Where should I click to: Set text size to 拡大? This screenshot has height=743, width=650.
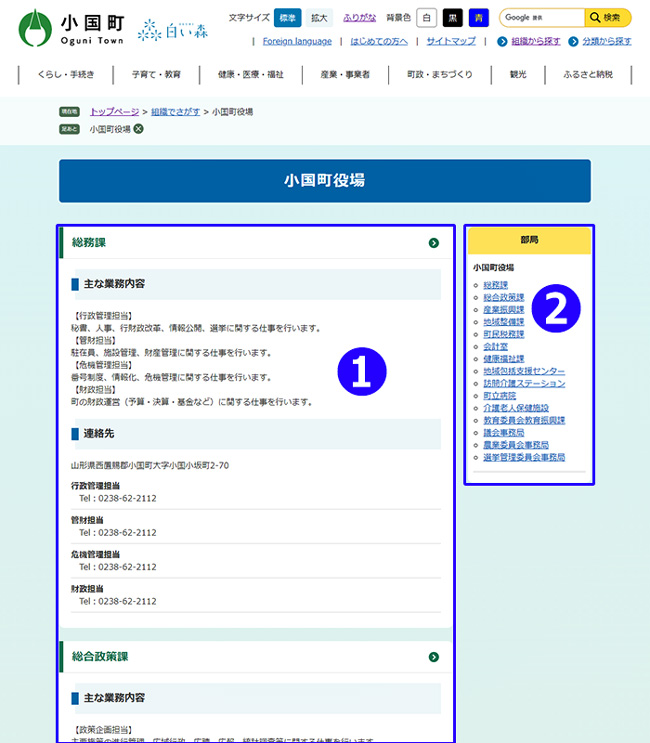tap(319, 18)
